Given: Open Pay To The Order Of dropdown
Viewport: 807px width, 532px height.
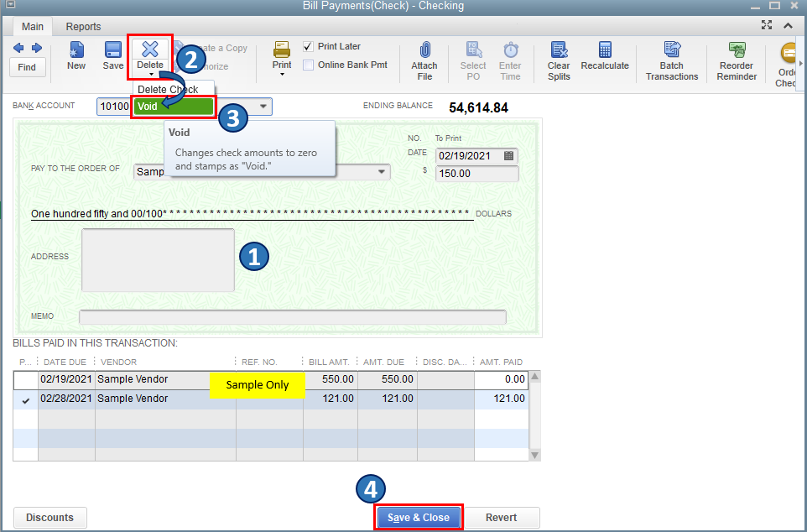Looking at the screenshot, I should [382, 171].
